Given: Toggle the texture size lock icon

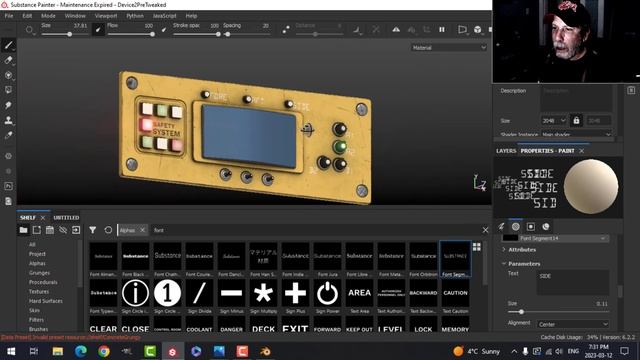Looking at the screenshot, I should point(576,120).
